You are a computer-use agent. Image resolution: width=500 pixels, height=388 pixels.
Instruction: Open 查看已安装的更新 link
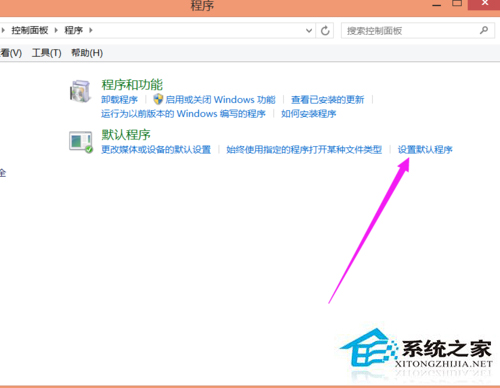pyautogui.click(x=327, y=100)
